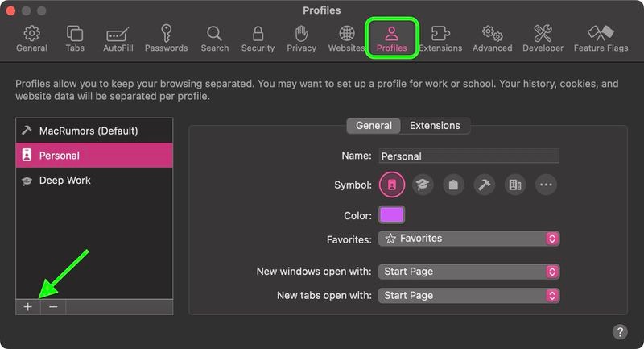Click the profile Name text field
Viewport: 644px width, 349px height.
point(469,156)
